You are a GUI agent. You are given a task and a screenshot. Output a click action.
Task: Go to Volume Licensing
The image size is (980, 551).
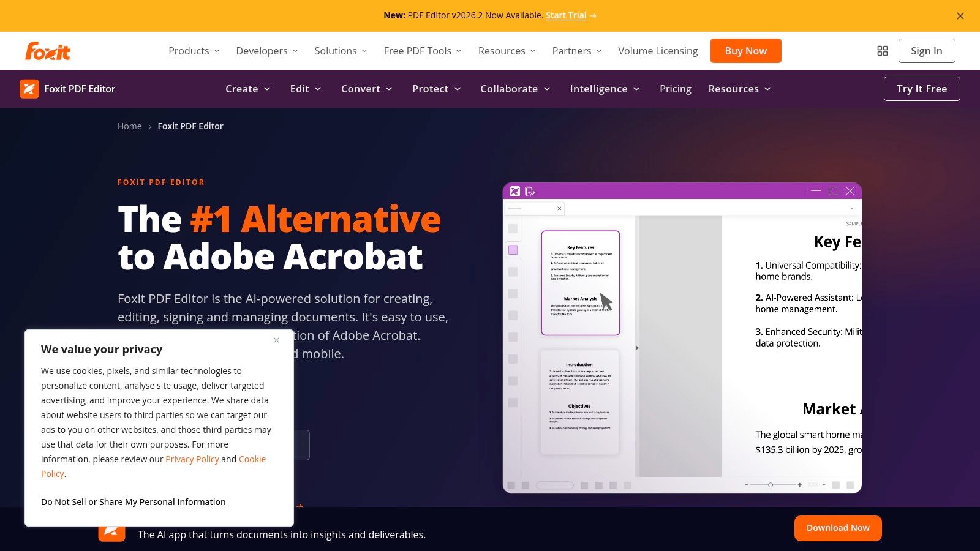[x=658, y=51]
